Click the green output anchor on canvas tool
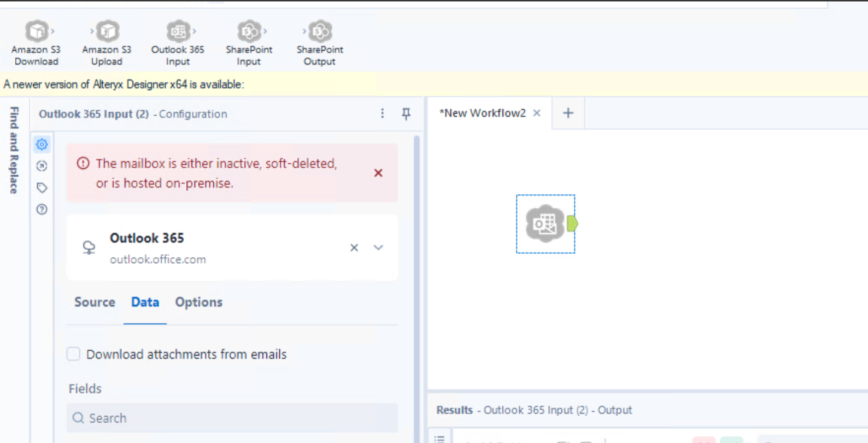 (x=572, y=223)
